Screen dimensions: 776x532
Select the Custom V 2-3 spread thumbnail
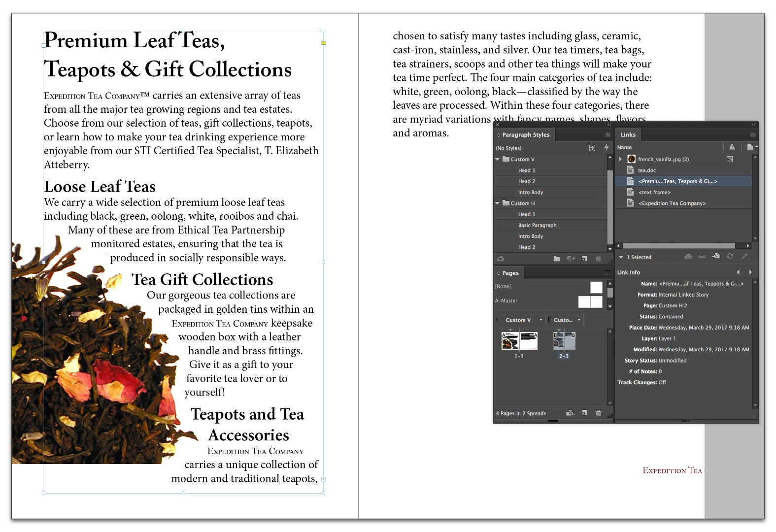(x=519, y=341)
